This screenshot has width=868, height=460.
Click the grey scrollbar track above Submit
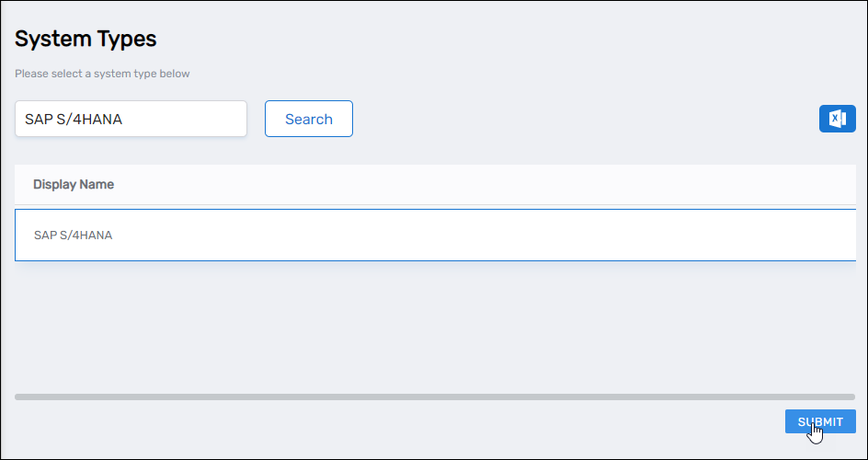point(435,397)
